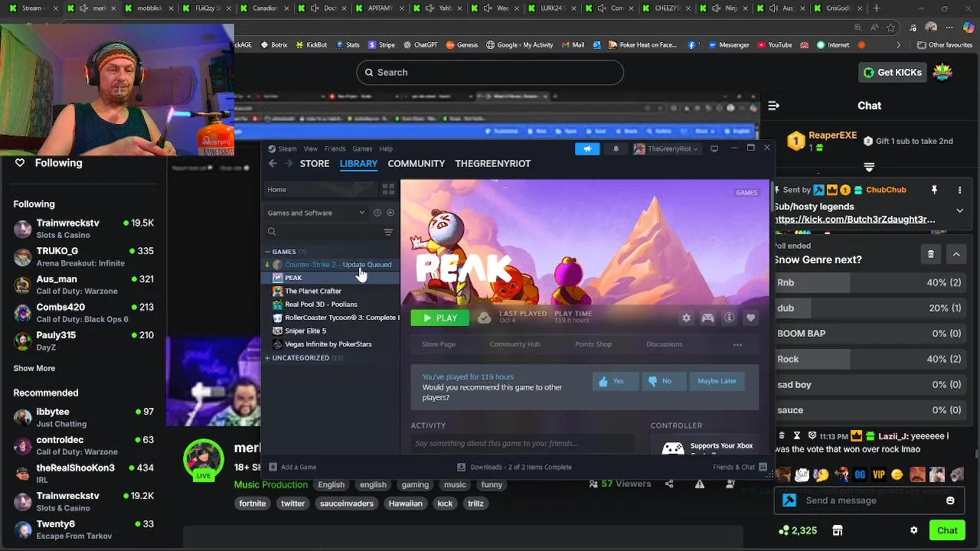This screenshot has width=980, height=551.
Task: Open PEAK Community Hub link
Action: click(514, 344)
